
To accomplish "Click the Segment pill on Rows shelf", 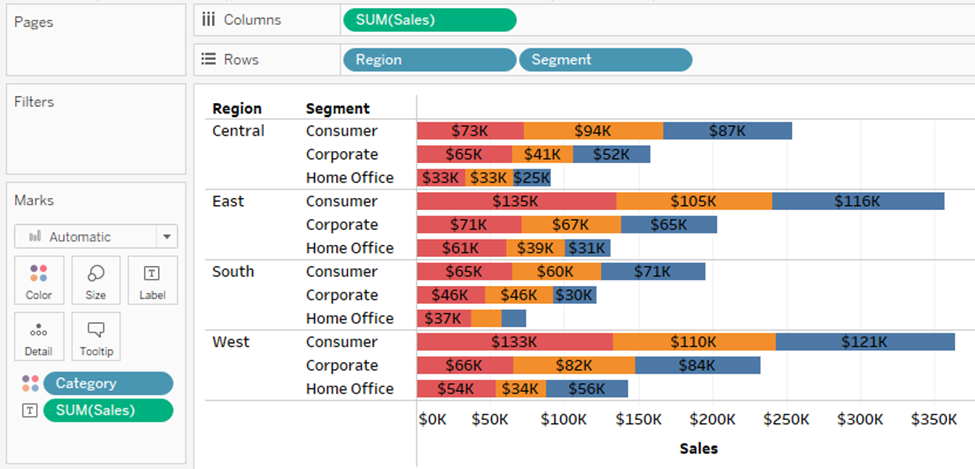I will [x=605, y=60].
